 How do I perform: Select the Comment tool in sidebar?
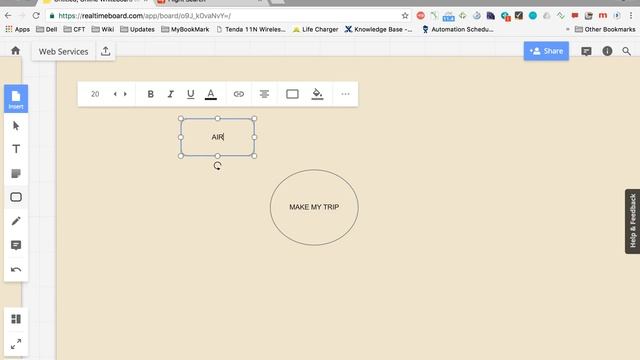(x=16, y=245)
